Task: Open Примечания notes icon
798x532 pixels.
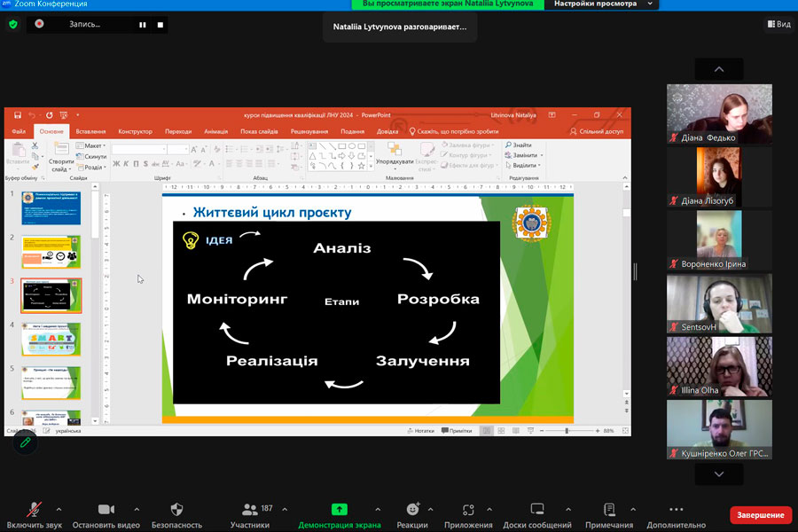Action: (x=609, y=510)
